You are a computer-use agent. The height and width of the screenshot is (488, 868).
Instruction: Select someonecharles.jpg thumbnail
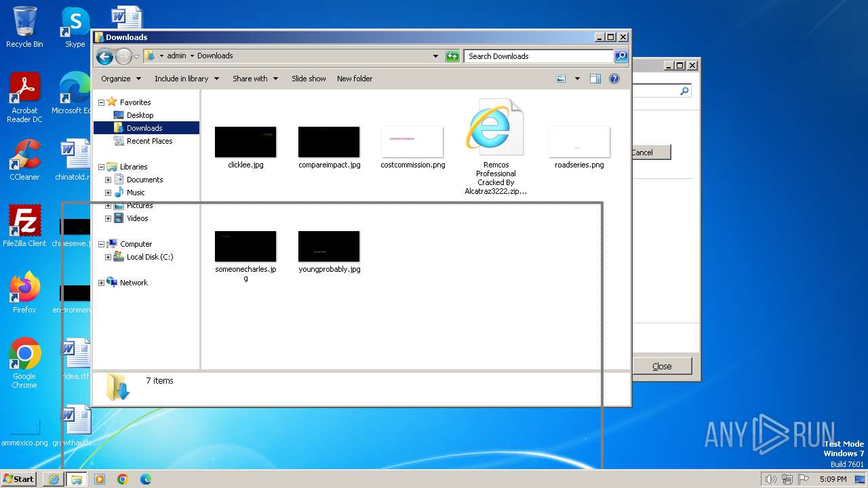click(x=245, y=246)
